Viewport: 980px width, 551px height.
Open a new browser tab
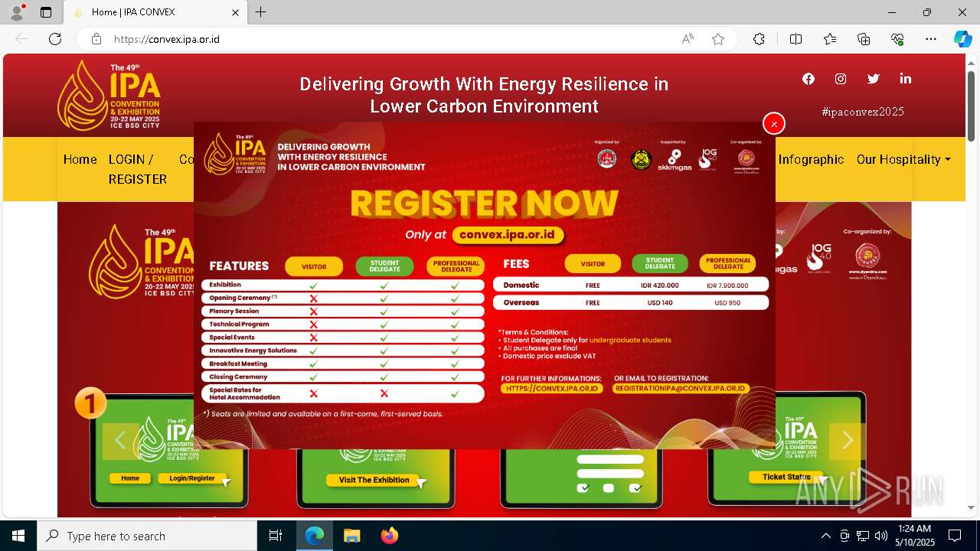pyautogui.click(x=261, y=12)
